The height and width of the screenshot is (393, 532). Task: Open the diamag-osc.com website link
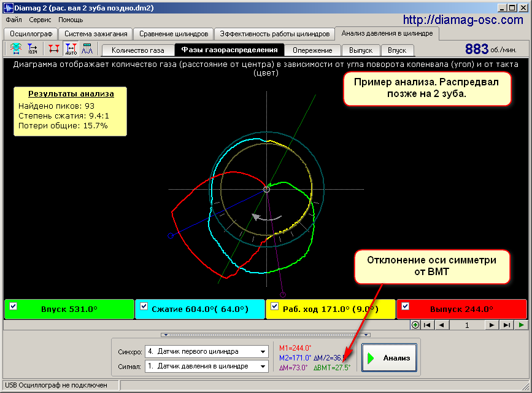click(x=463, y=20)
